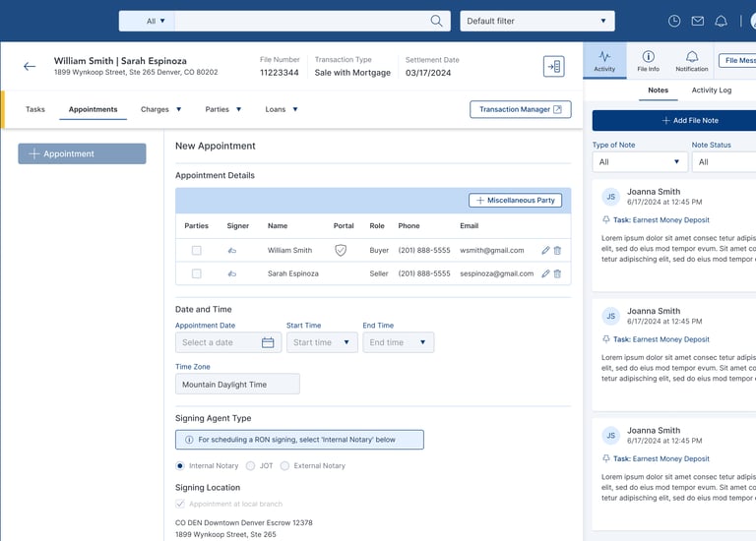Image resolution: width=756 pixels, height=541 pixels.
Task: Select External Notary radio button
Action: click(x=284, y=466)
